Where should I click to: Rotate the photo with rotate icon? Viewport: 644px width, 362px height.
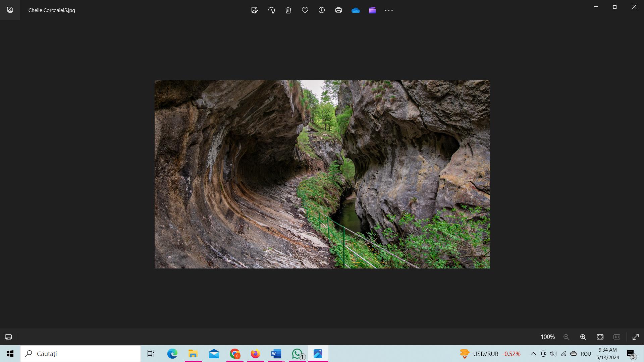pos(271,10)
